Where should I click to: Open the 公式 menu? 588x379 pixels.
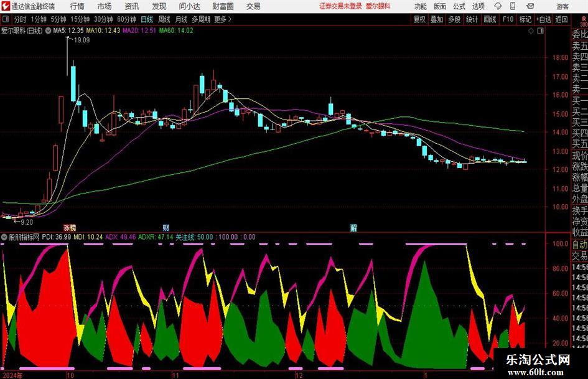click(x=459, y=6)
